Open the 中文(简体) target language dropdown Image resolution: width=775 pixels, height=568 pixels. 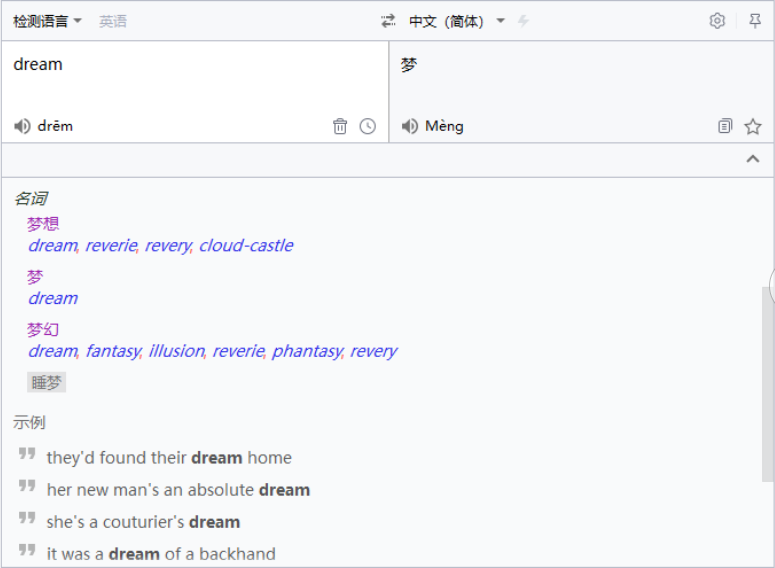(457, 21)
